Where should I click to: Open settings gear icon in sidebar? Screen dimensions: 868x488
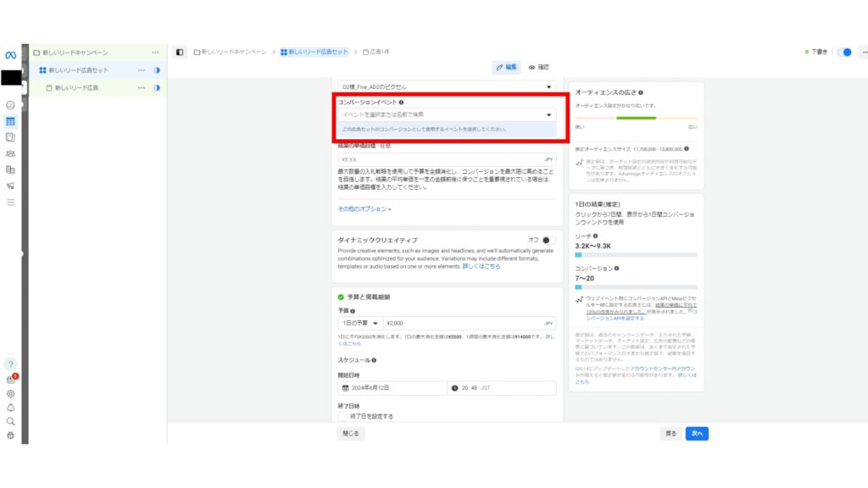coord(10,394)
